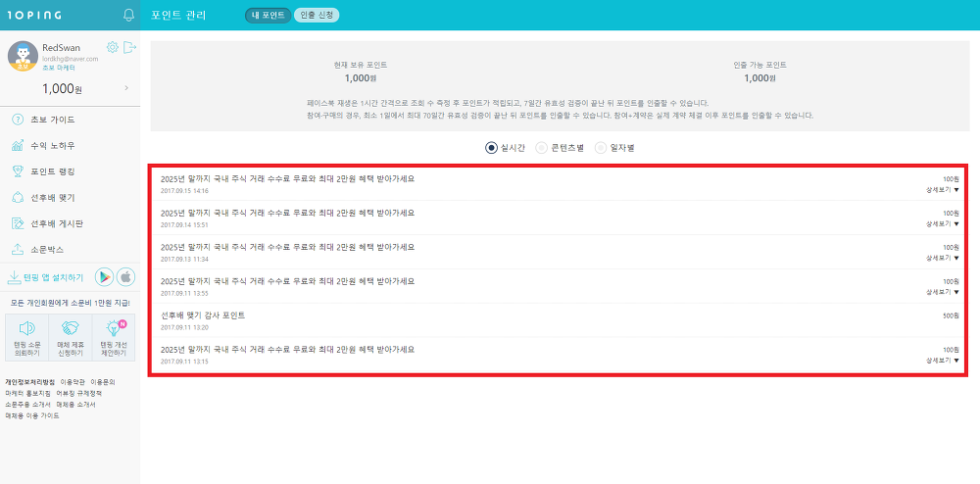
Task: Click the 텐핑 앱 설치하기 download link
Action: tap(45, 277)
